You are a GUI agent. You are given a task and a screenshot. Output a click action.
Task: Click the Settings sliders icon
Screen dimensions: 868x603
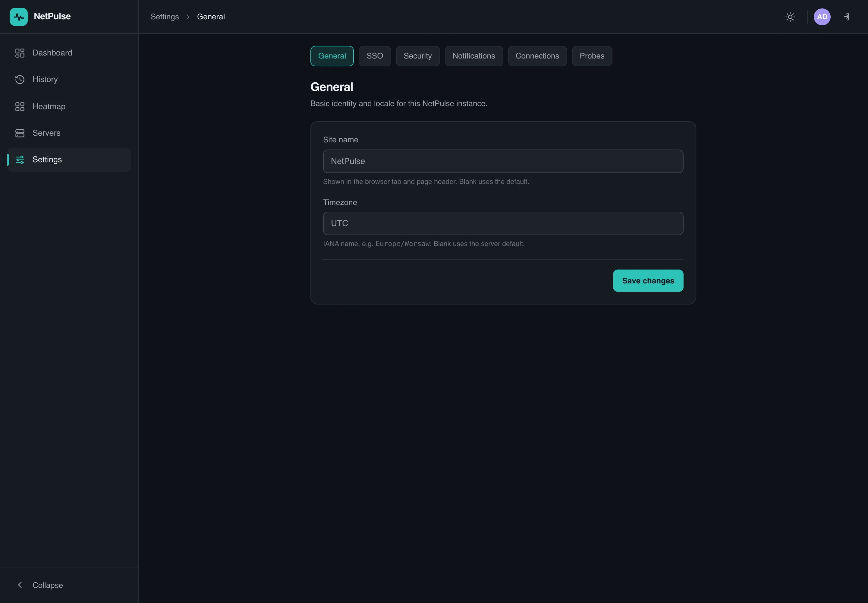(20, 159)
